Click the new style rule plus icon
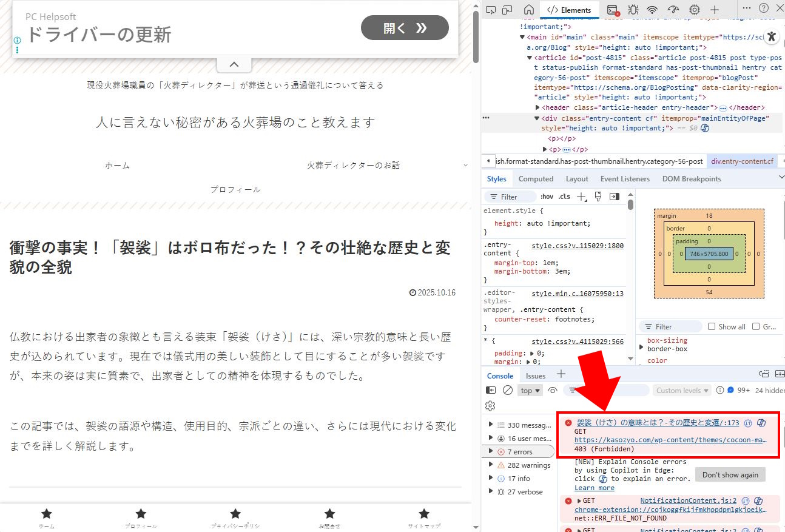The height and width of the screenshot is (532, 785). click(582, 197)
